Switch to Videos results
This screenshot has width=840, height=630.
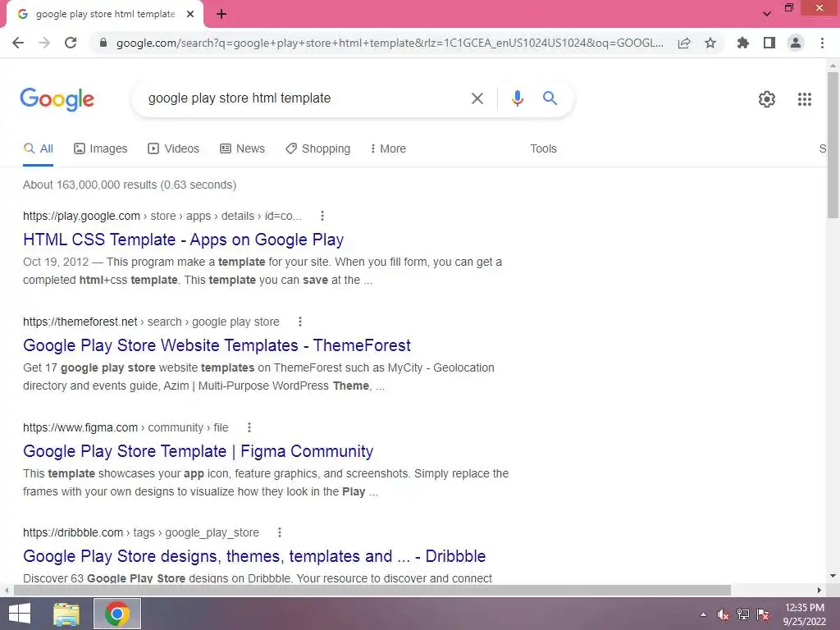coord(174,149)
